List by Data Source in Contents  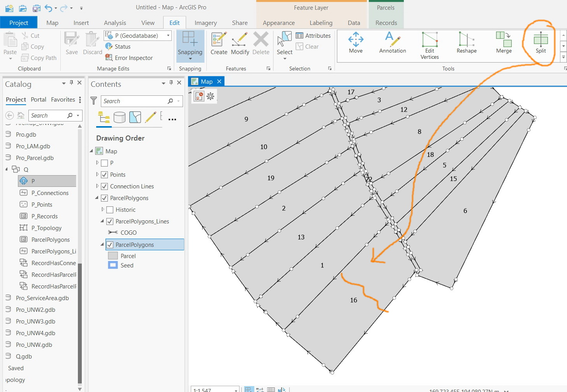click(x=120, y=117)
